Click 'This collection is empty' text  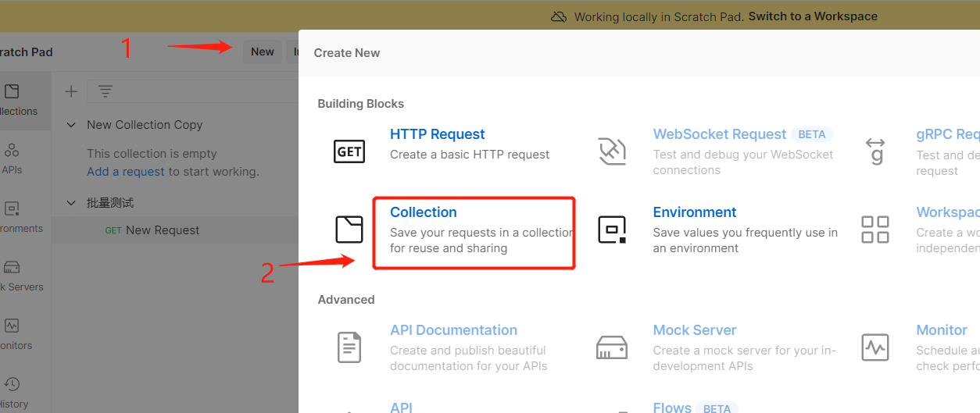(x=152, y=154)
